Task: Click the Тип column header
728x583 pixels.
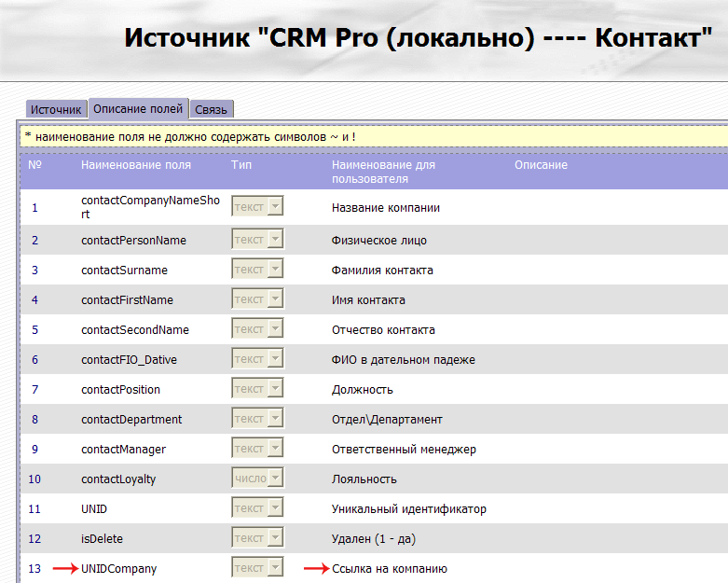Action: [241, 165]
